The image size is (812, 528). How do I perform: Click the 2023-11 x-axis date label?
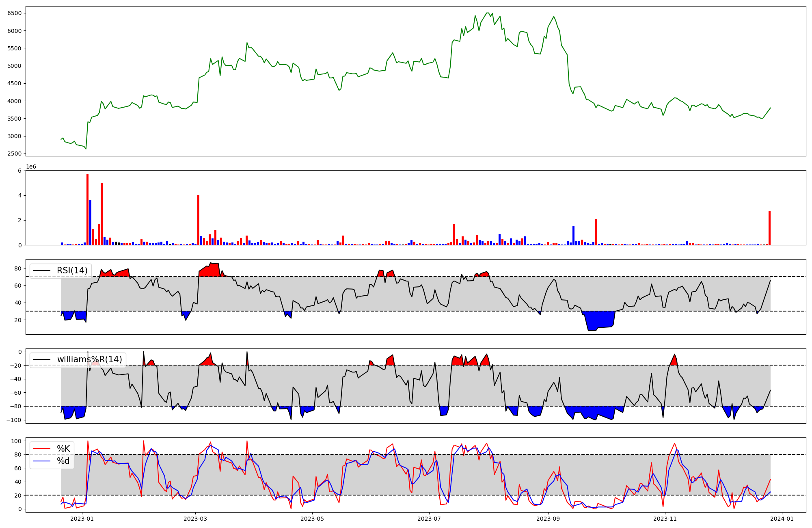(665, 519)
